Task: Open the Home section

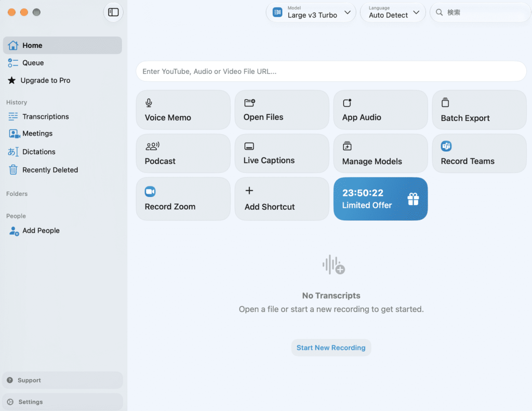Action: click(x=62, y=45)
